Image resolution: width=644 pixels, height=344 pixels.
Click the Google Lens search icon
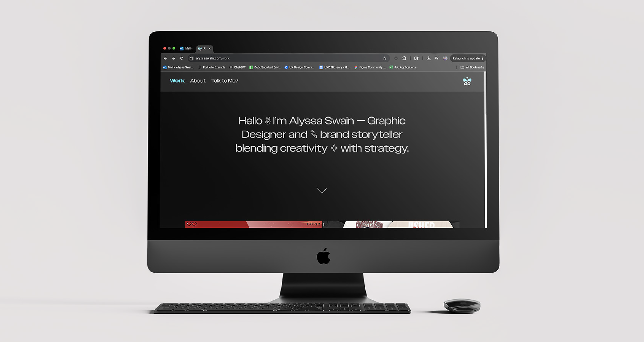416,58
